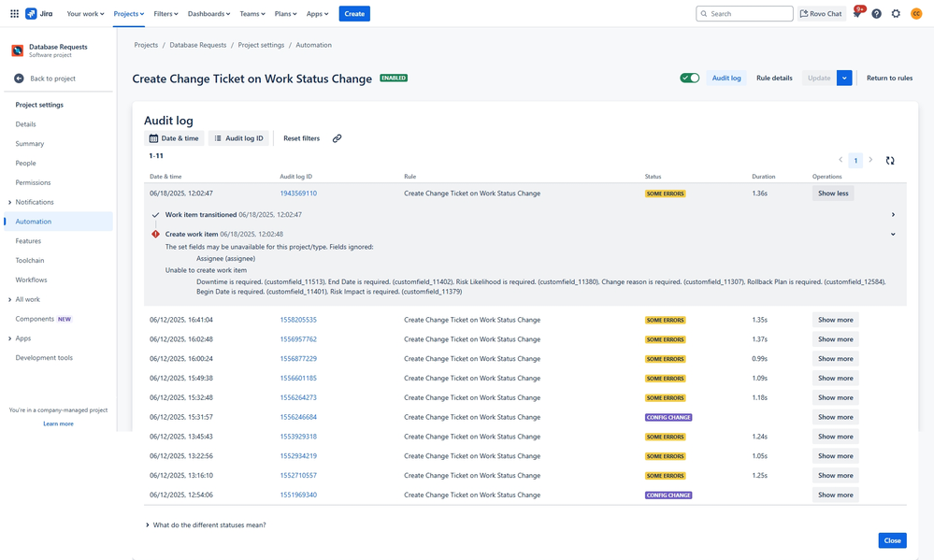Screen dimensions: 934x560
Task: Open Features in project settings
Action: 28,241
